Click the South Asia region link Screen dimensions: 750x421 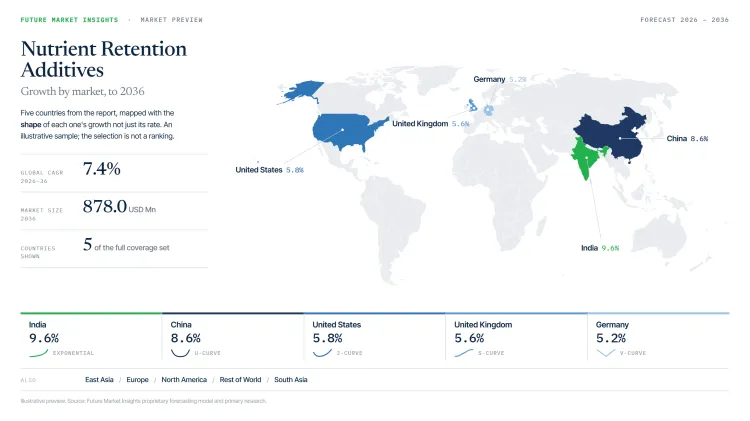pyautogui.click(x=291, y=379)
